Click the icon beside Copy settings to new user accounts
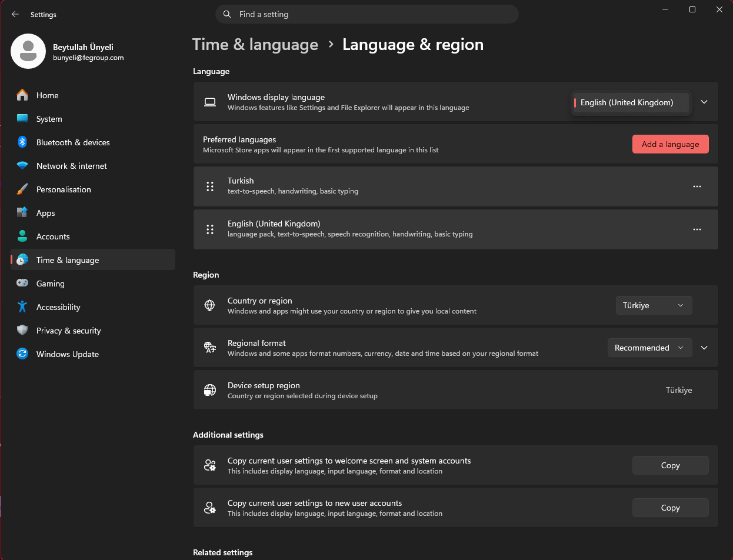 pyautogui.click(x=210, y=508)
